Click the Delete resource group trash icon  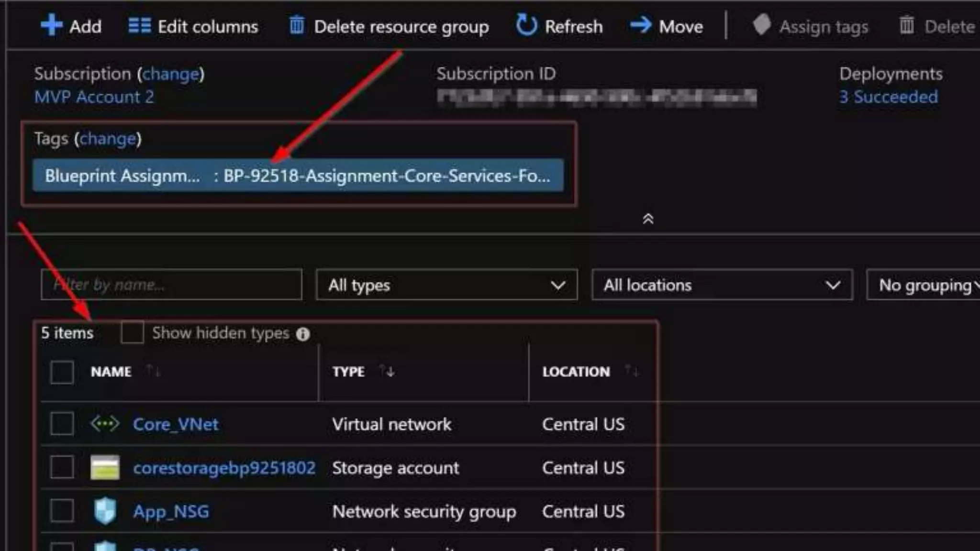click(297, 25)
